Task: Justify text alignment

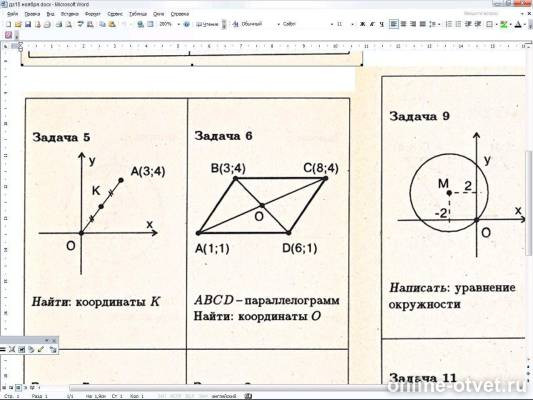Action: pos(423,24)
